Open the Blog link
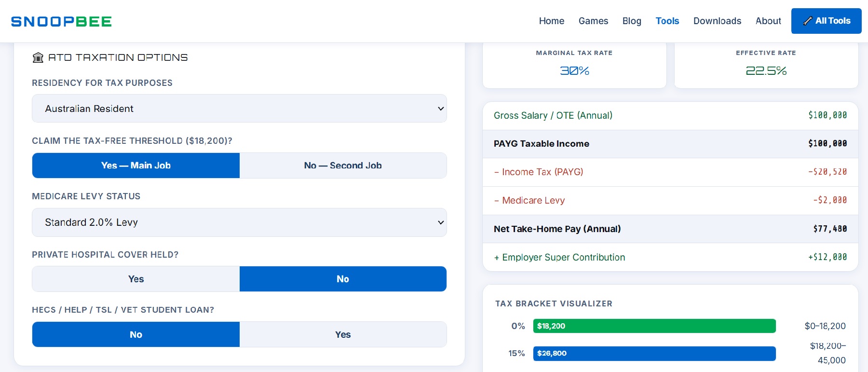The height and width of the screenshot is (372, 868). coord(632,21)
